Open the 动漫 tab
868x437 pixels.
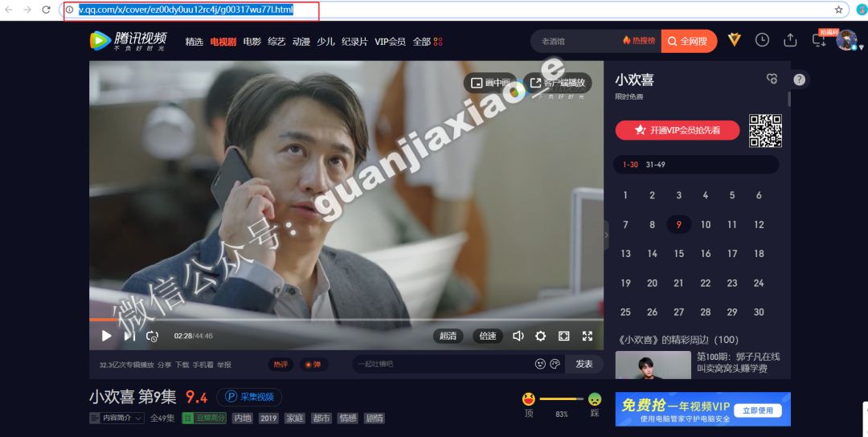[x=301, y=42]
